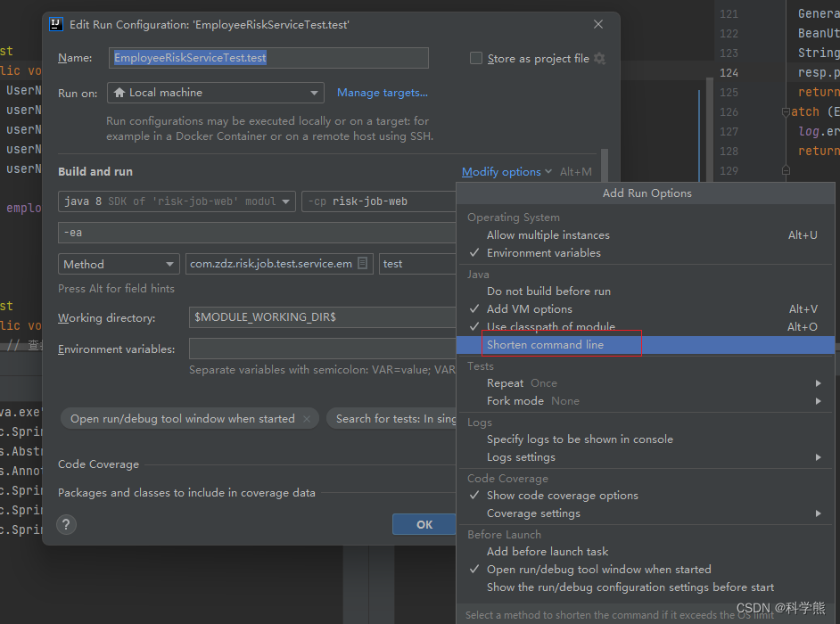Open the gear next to Store as project file

tap(600, 58)
